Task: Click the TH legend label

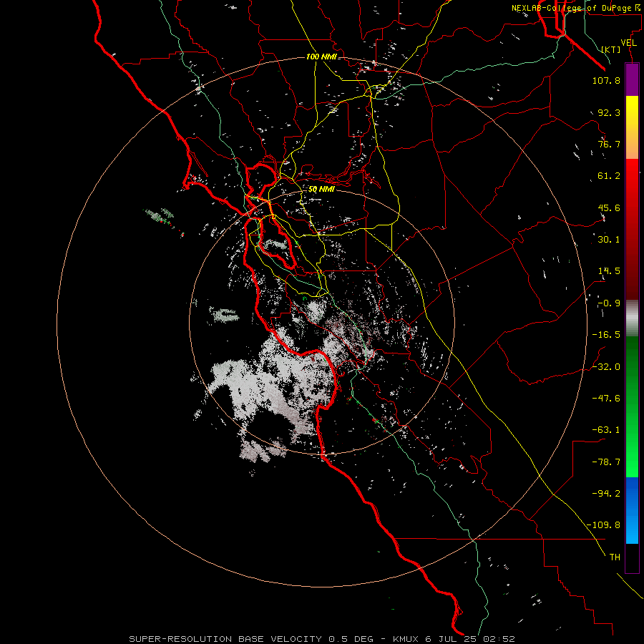Action: 615,557
